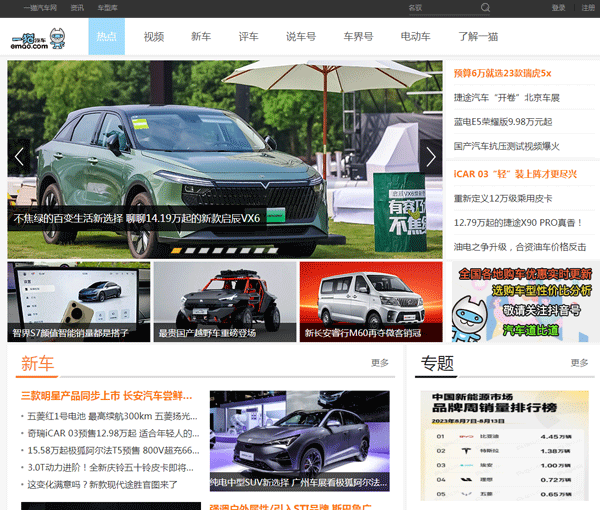Image resolution: width=600 pixels, height=510 pixels.
Task: Select the first carousel indicator dot
Action: coord(176,251)
